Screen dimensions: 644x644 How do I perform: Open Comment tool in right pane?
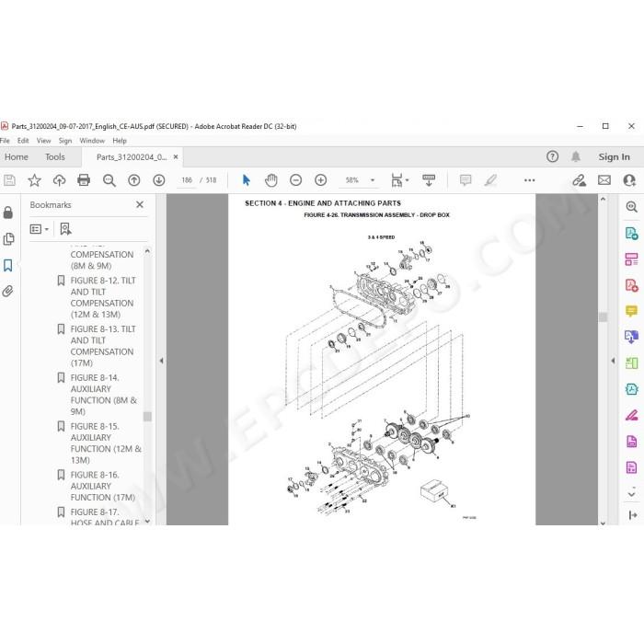click(x=631, y=311)
